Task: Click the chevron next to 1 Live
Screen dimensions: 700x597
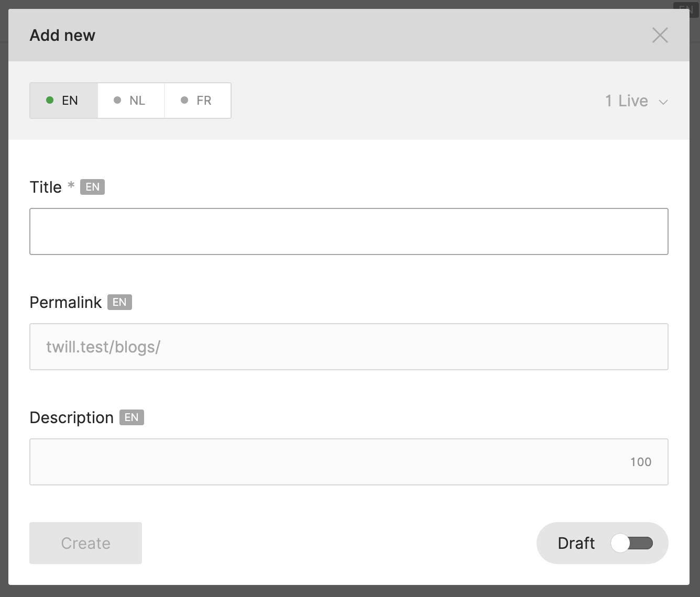Action: point(663,102)
